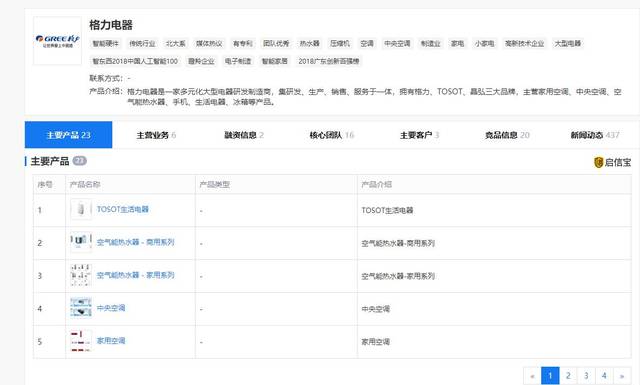This screenshot has width=640, height=385.
Task: Click the GREE company logo
Action: (x=57, y=41)
